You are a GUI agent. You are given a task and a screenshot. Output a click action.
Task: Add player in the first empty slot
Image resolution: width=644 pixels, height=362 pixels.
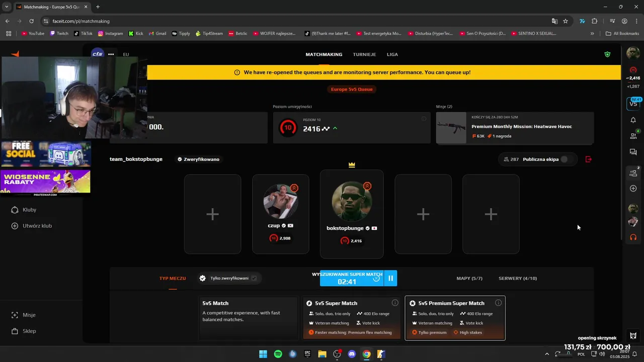pos(212,214)
